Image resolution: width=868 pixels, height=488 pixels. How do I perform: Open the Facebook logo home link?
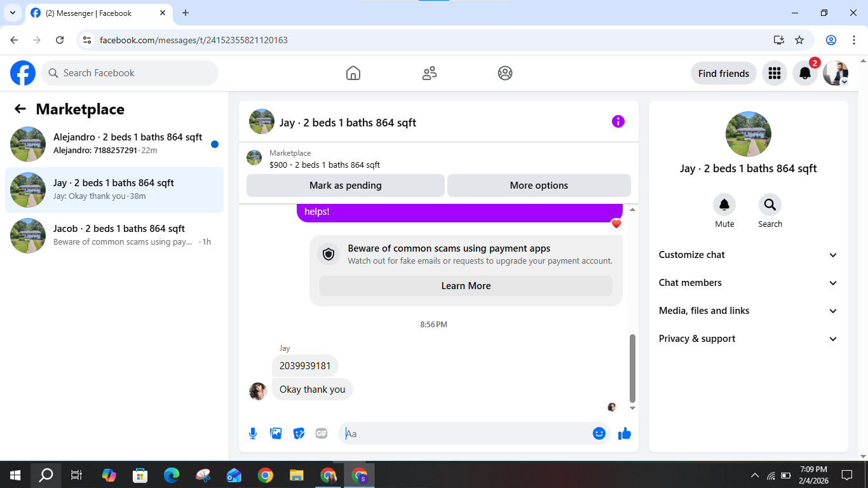pyautogui.click(x=23, y=73)
